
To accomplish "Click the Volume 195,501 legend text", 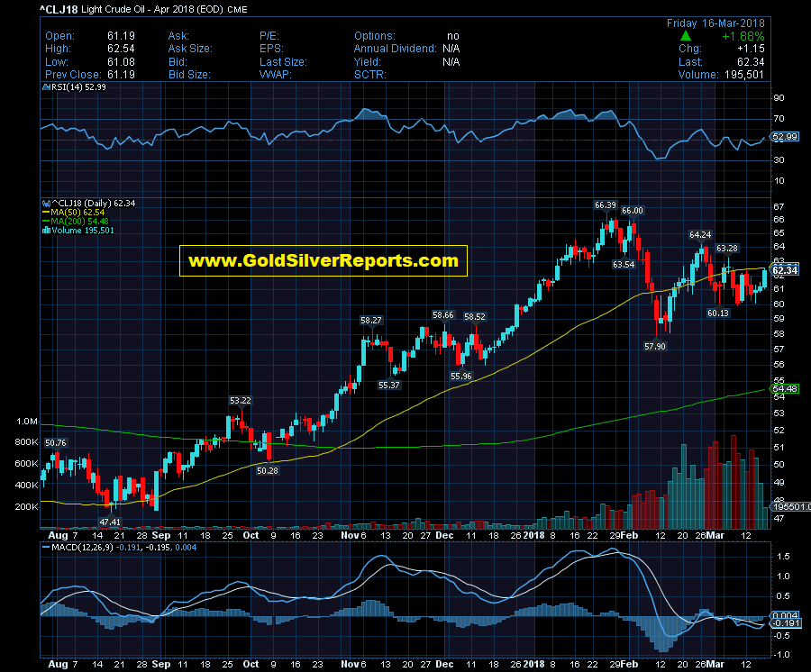I will click(x=83, y=231).
